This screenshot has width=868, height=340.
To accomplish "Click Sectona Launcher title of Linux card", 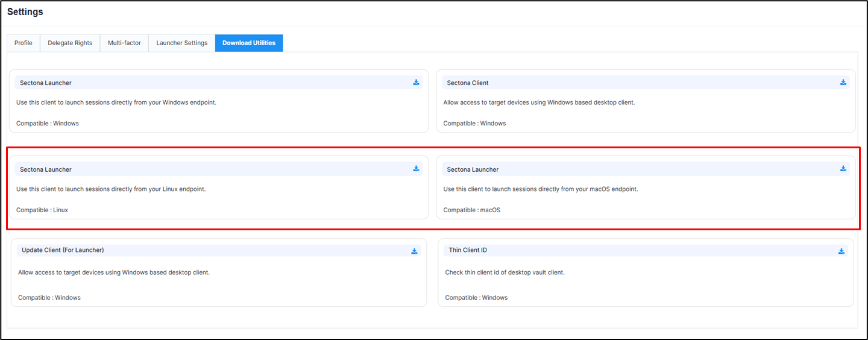I will (x=46, y=169).
